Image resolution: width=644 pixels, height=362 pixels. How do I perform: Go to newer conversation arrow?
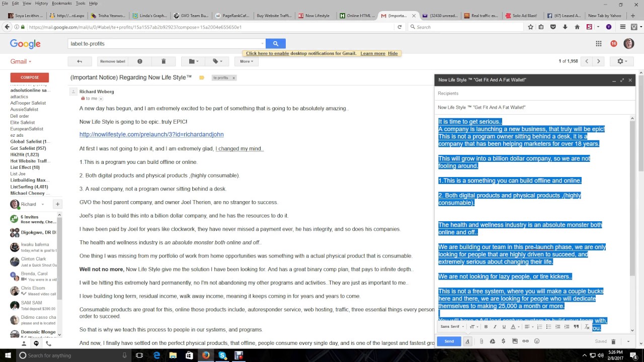[587, 61]
